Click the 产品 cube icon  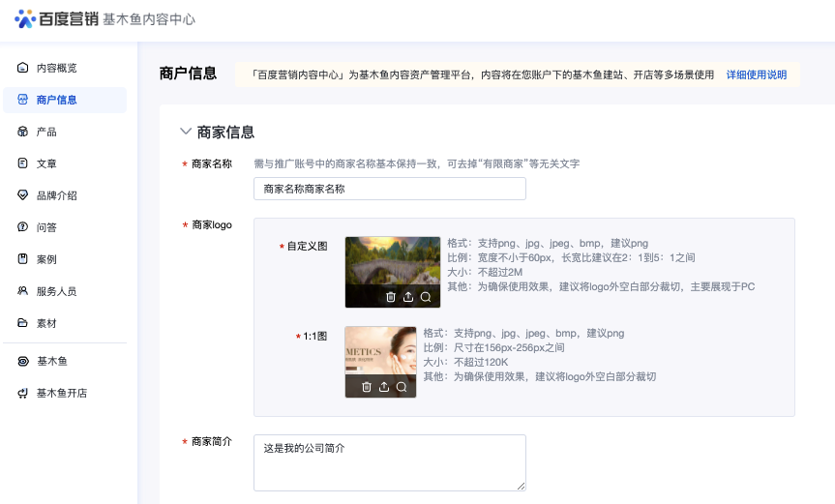coord(22,132)
